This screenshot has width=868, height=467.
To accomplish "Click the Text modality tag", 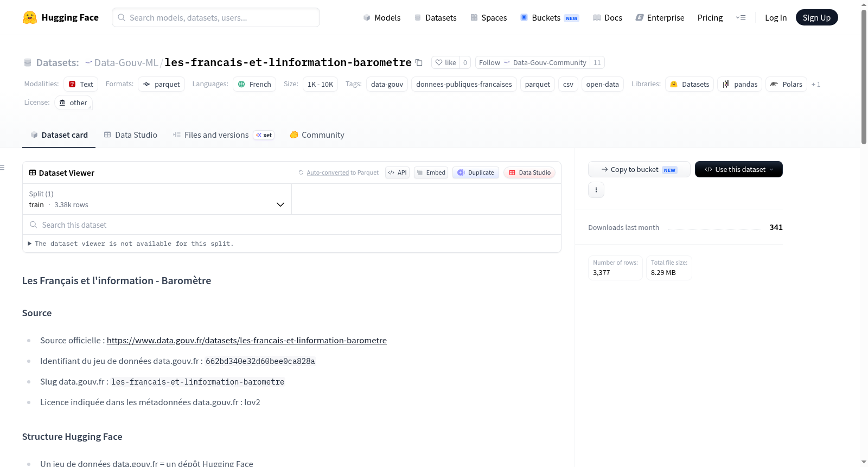I will coord(81,84).
